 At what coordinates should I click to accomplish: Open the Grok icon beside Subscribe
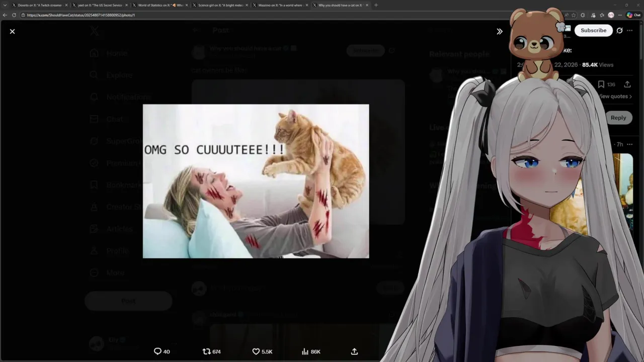tap(619, 30)
